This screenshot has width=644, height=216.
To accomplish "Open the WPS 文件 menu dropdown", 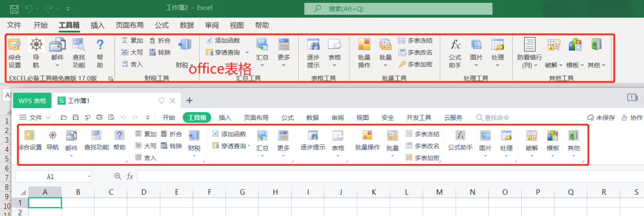I will (x=35, y=118).
